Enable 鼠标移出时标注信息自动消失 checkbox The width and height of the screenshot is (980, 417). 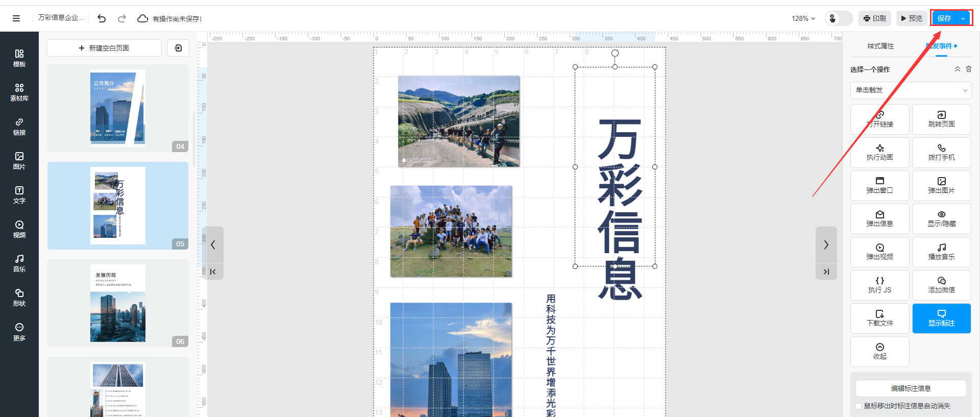859,406
